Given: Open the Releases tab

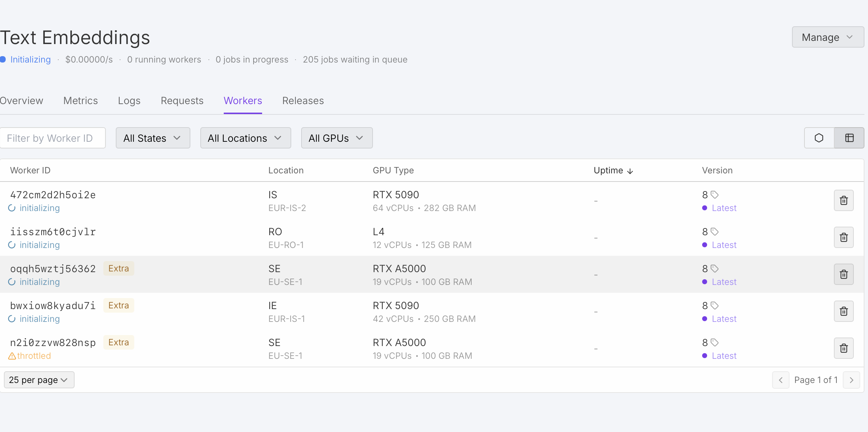Looking at the screenshot, I should click(x=303, y=101).
